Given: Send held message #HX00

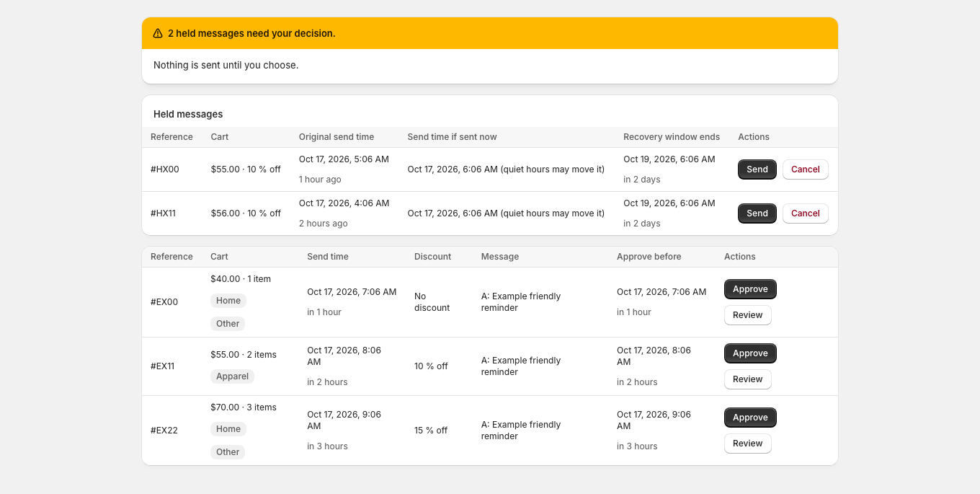Looking at the screenshot, I should pos(757,169).
